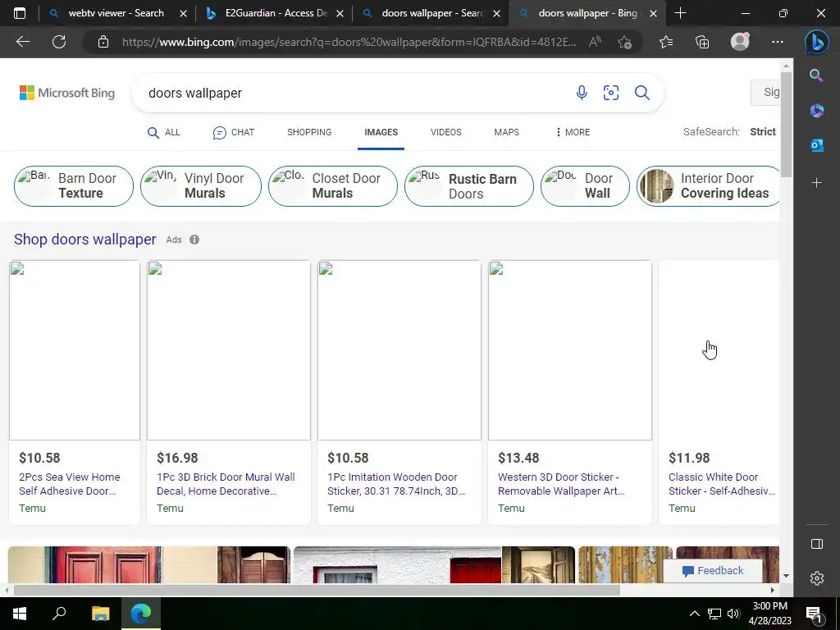Viewport: 840px width, 630px height.
Task: Switch to the third doors wallpaper tab
Action: pyautogui.click(x=432, y=13)
